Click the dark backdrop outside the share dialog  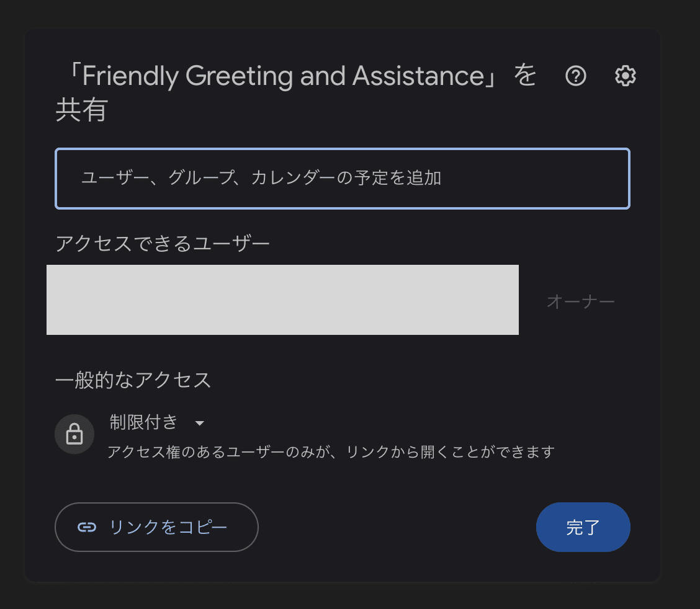pyautogui.click(x=680, y=310)
